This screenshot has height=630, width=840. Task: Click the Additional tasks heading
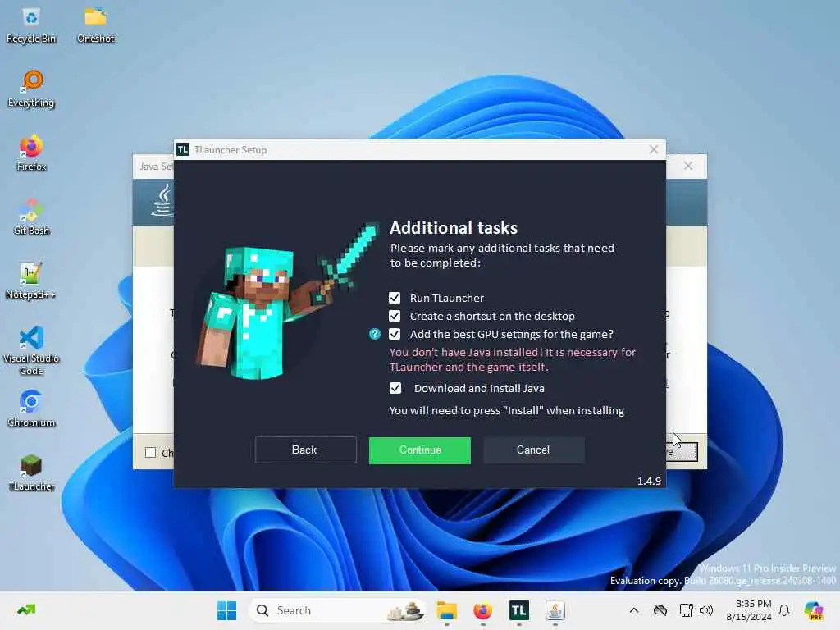453,228
